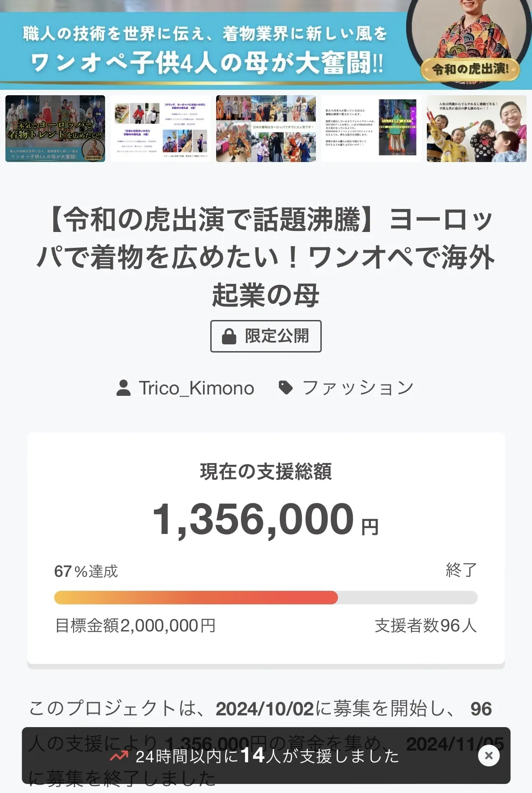Dismiss the 24-hour supporters notification
The width and height of the screenshot is (532, 793).
click(x=489, y=756)
